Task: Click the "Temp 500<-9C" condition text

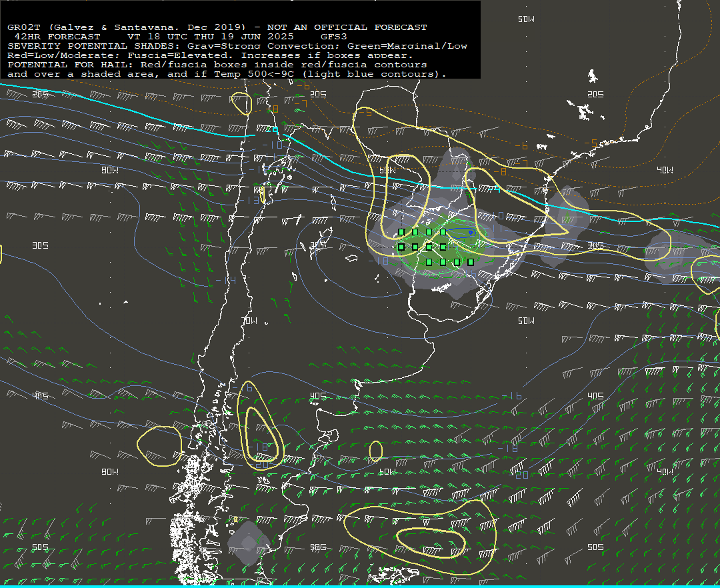Action: coord(255,74)
